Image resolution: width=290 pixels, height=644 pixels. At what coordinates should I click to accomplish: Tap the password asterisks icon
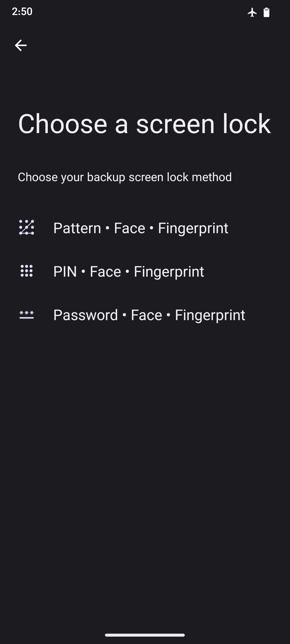[27, 314]
